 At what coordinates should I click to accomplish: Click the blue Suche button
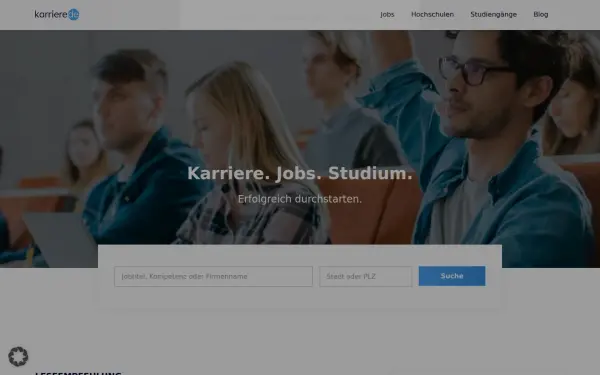(452, 276)
